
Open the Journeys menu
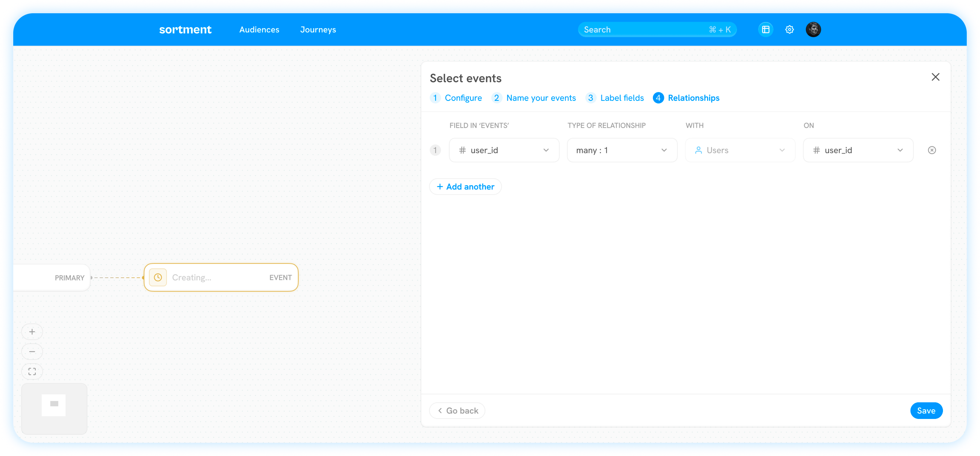coord(318,30)
